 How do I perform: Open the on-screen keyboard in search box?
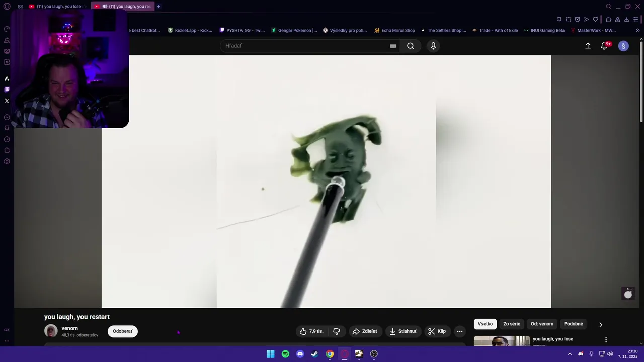pos(393,46)
